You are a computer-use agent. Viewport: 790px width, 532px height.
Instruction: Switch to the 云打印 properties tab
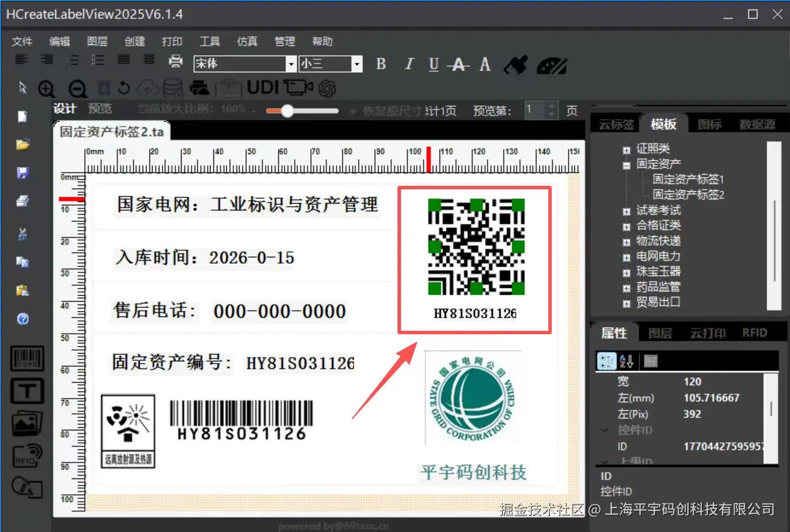click(708, 333)
